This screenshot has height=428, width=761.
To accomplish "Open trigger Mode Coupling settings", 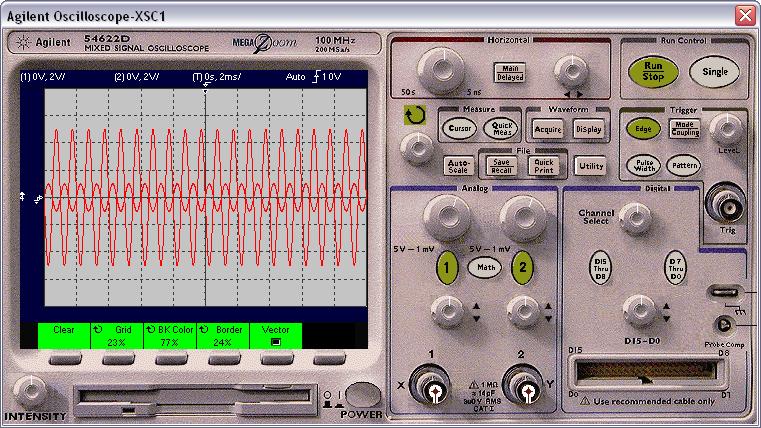I will click(685, 129).
